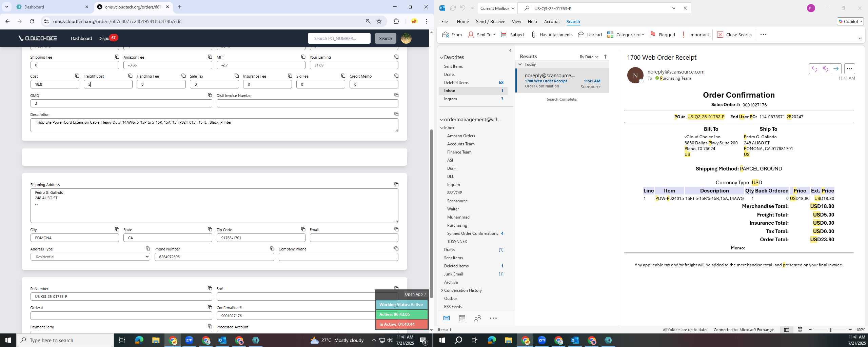
Task: Open Synnex Order Confirmations folder
Action: pos(472,233)
